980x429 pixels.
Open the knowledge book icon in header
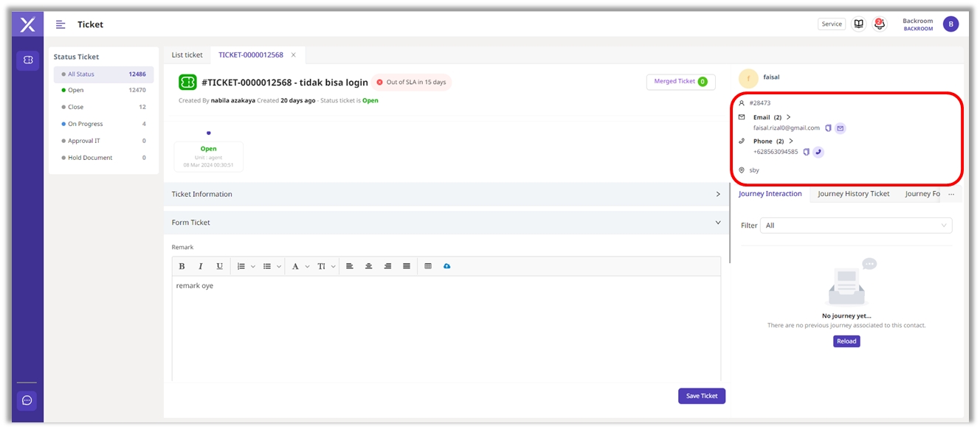point(858,24)
